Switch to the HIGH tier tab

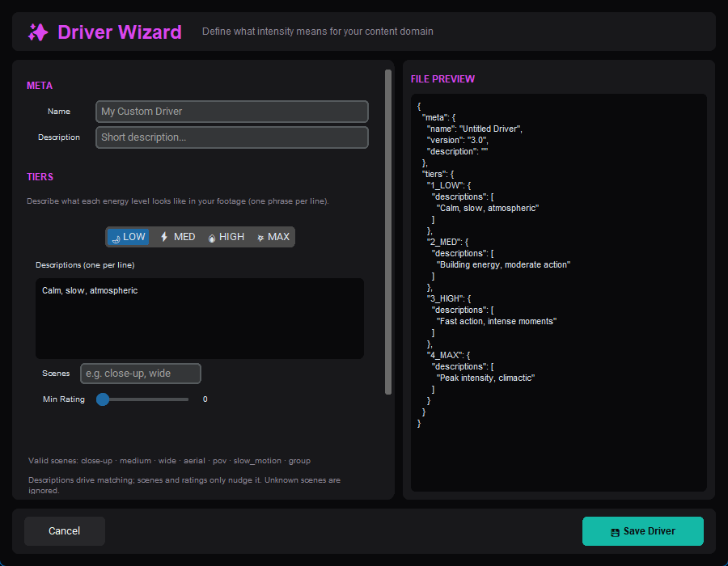tap(226, 237)
